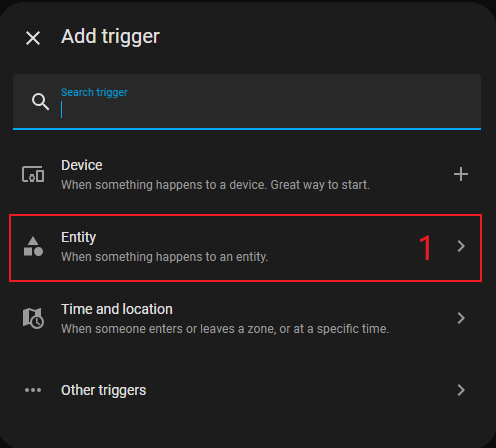Viewport: 496px width, 448px height.
Task: Click the Device icon
Action: click(x=33, y=174)
